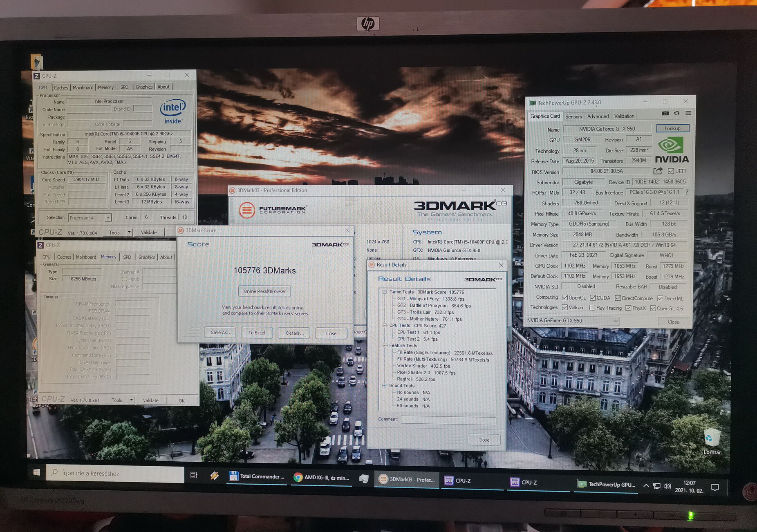This screenshot has width=757, height=532.
Task: Open GPU-Z hamburger menu
Action: [688, 113]
